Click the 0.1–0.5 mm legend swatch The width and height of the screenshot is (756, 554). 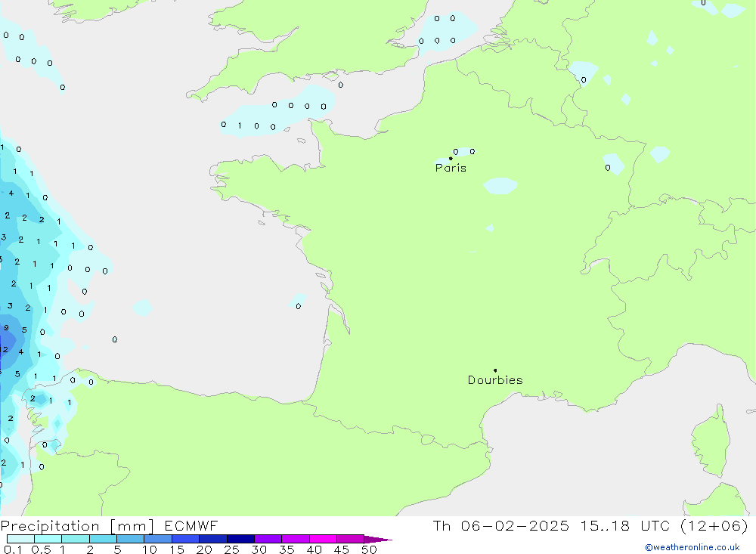(x=20, y=539)
